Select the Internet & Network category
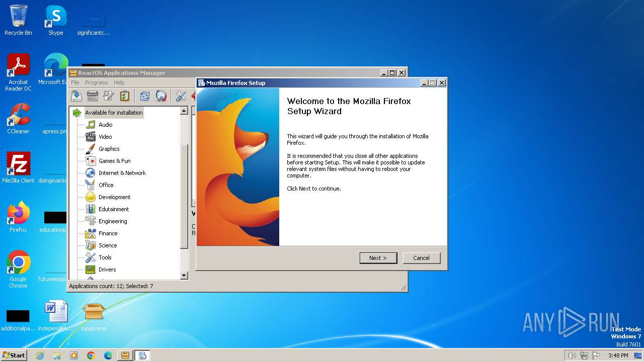Image resolution: width=644 pixels, height=362 pixels. (122, 173)
